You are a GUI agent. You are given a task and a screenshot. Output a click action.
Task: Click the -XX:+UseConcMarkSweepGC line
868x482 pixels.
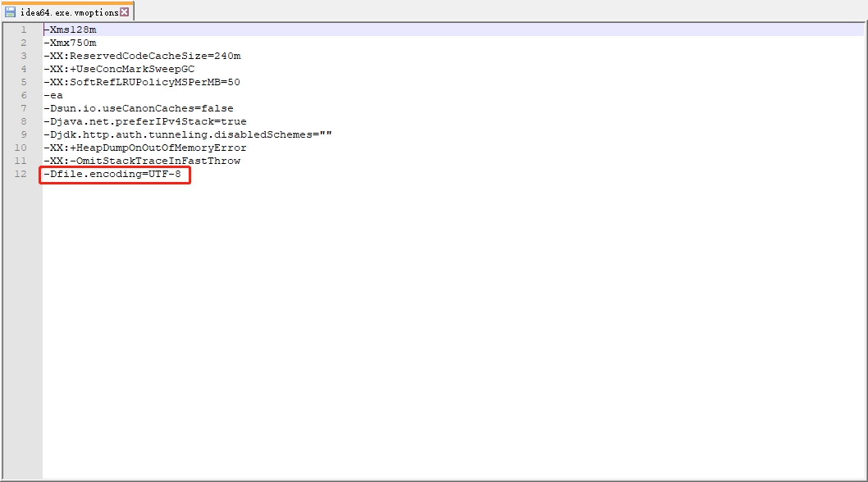tap(120, 69)
